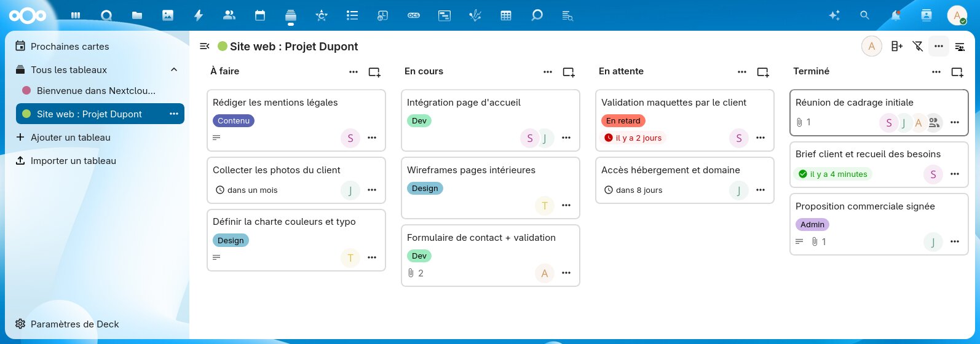Click the Design label on Définir la charte card
Screen dimensions: 980x344
coord(231,241)
